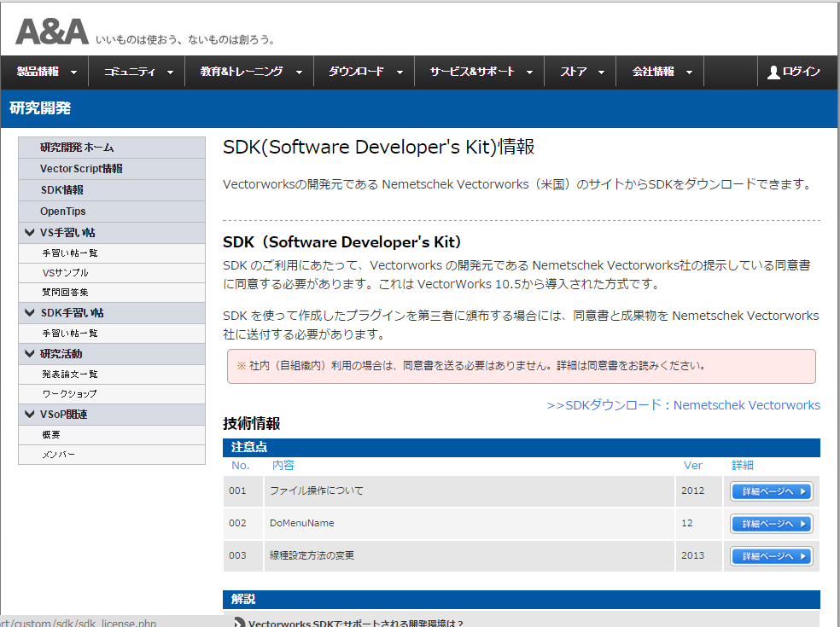Click dropdown arrow next to サービス&サポート
The image size is (840, 627).
pos(529,73)
